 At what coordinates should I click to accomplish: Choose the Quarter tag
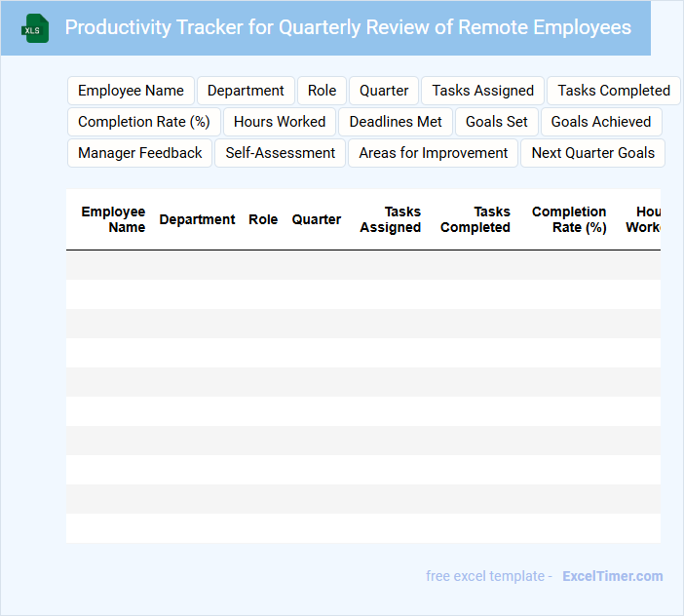tap(384, 91)
